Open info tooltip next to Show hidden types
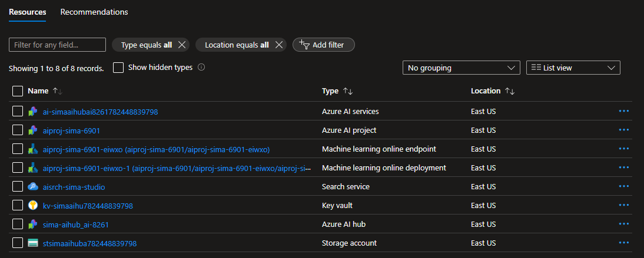 [x=201, y=68]
